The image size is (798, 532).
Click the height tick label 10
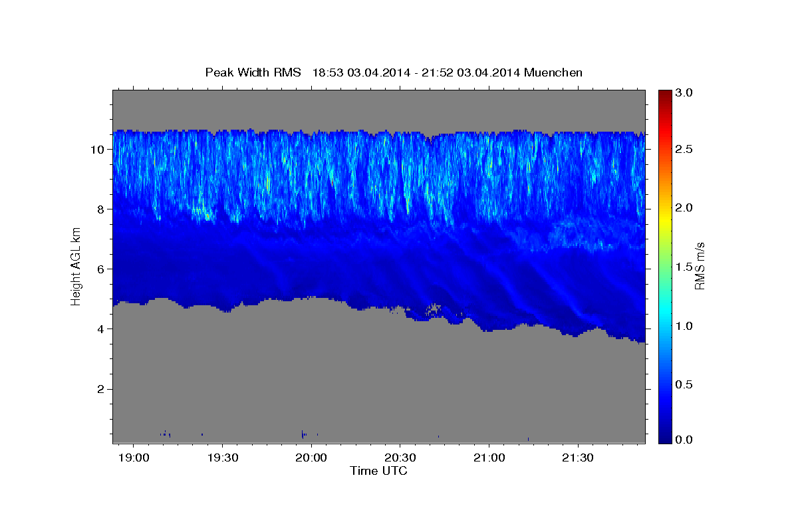click(99, 150)
